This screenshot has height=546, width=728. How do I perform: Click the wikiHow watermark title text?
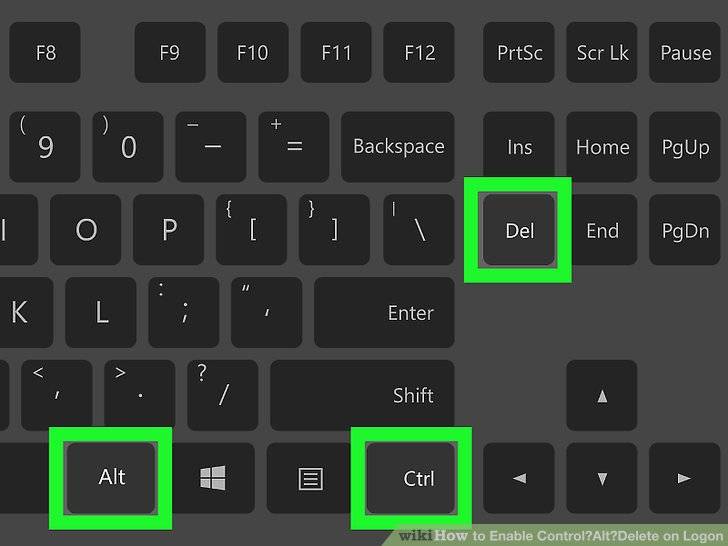pyautogui.click(x=561, y=536)
